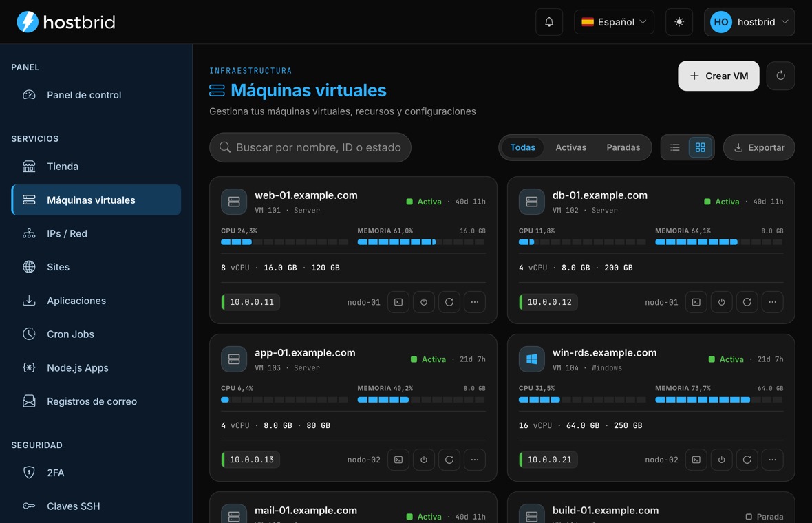Restart win-rds.example.com VM
The image size is (812, 523).
[x=747, y=459]
